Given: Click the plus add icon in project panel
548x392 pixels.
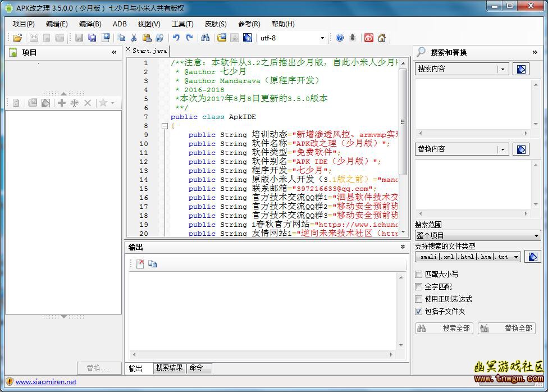Looking at the screenshot, I should tap(62, 103).
